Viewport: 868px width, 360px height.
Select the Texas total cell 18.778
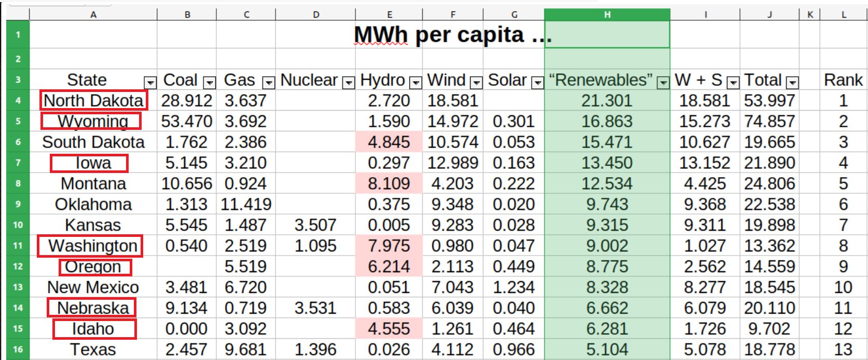click(769, 350)
